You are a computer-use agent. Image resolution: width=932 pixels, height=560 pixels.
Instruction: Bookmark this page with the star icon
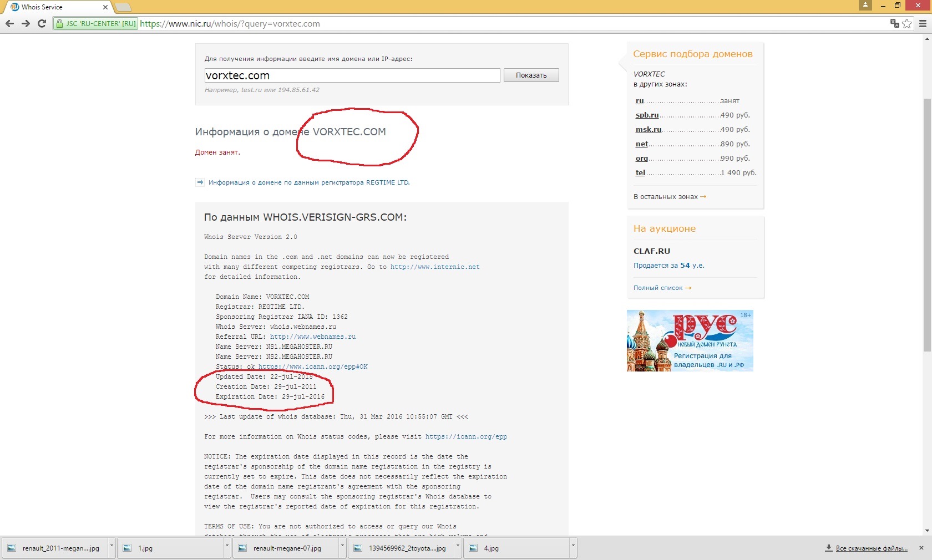click(907, 24)
